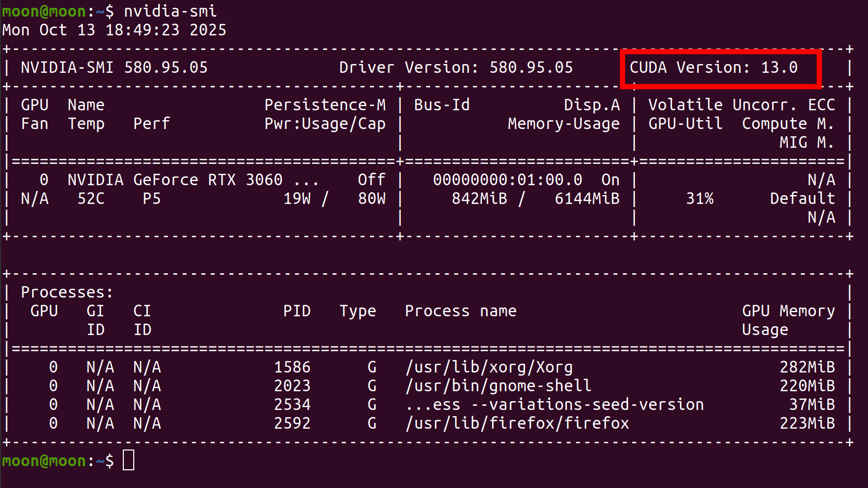The height and width of the screenshot is (488, 868).
Task: Click the display active value "On"
Action: (610, 180)
